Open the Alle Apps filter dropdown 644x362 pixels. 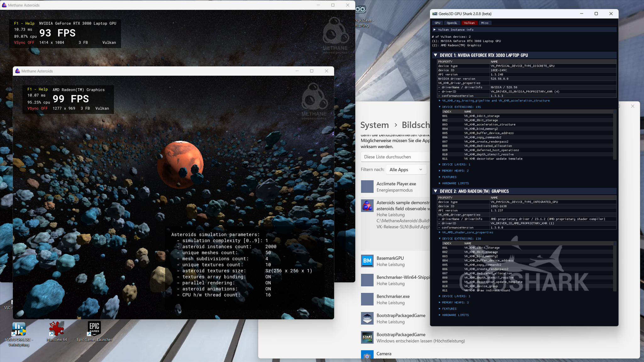pyautogui.click(x=406, y=170)
